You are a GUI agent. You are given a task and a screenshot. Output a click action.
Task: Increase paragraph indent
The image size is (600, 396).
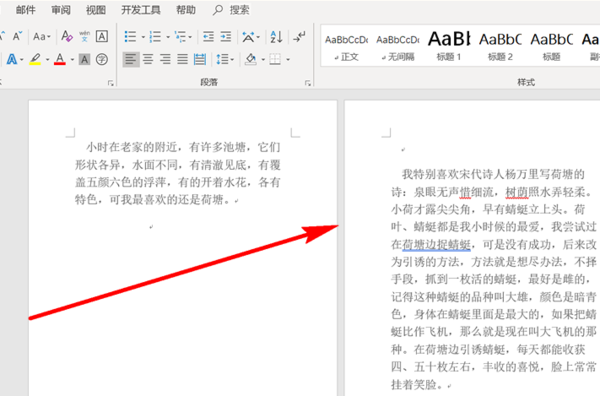[x=226, y=37]
